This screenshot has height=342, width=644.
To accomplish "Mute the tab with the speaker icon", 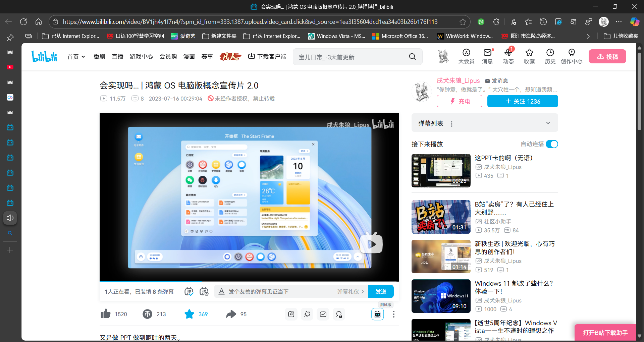I will pyautogui.click(x=10, y=218).
